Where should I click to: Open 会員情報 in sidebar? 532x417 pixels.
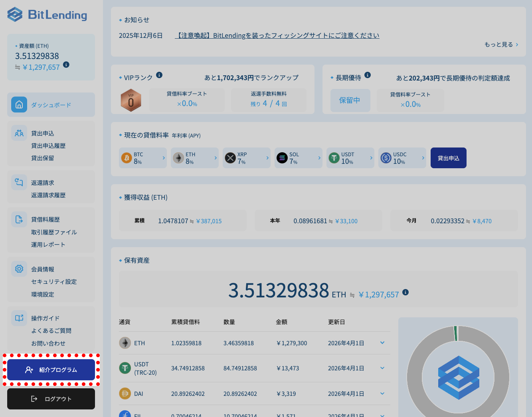point(43,269)
